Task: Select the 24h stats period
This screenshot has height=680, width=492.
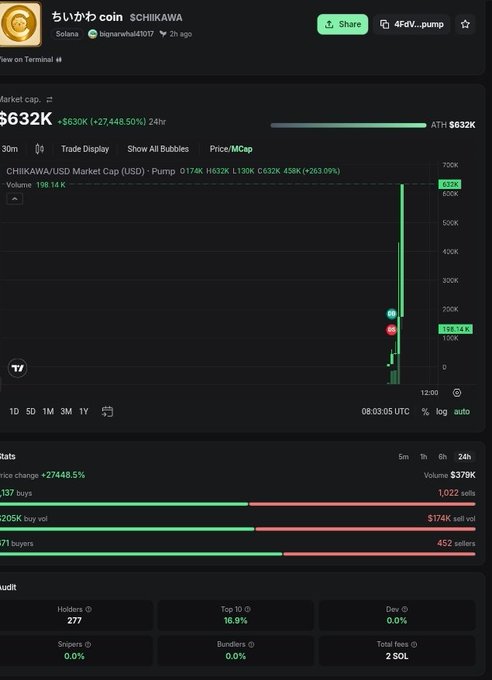Action: (x=464, y=457)
